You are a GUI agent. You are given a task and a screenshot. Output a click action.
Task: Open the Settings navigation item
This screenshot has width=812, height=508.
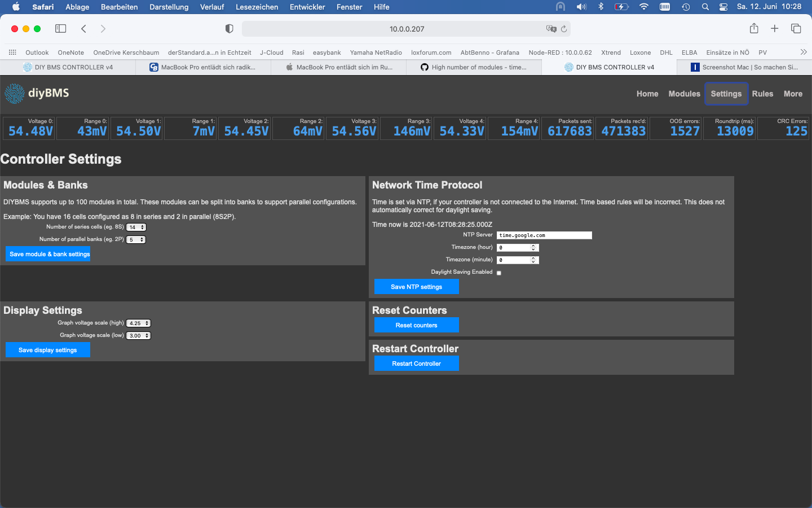726,94
